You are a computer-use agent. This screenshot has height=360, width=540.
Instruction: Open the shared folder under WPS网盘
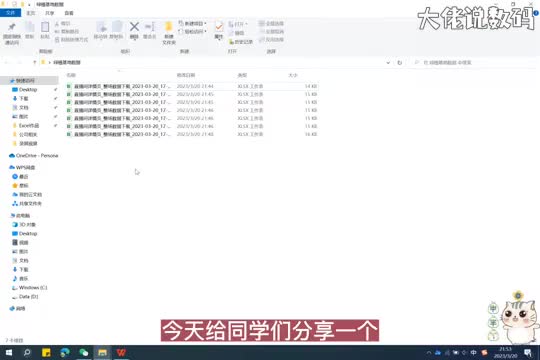[30, 204]
